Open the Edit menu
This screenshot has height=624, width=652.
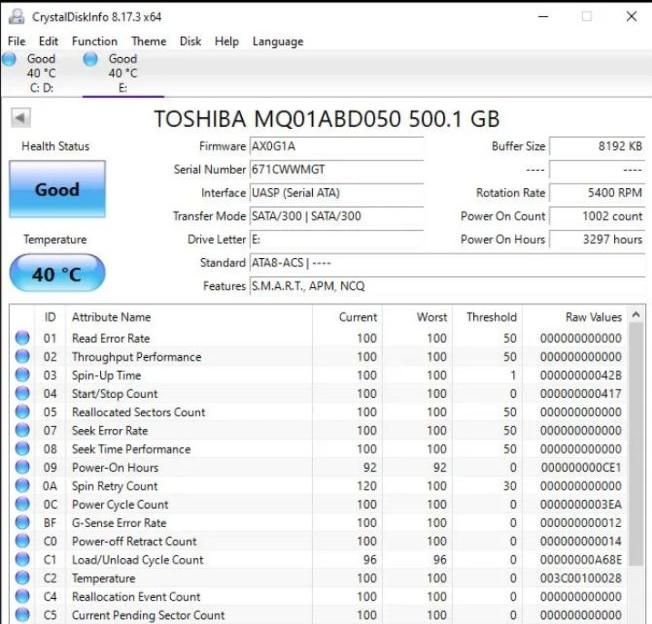pos(48,41)
